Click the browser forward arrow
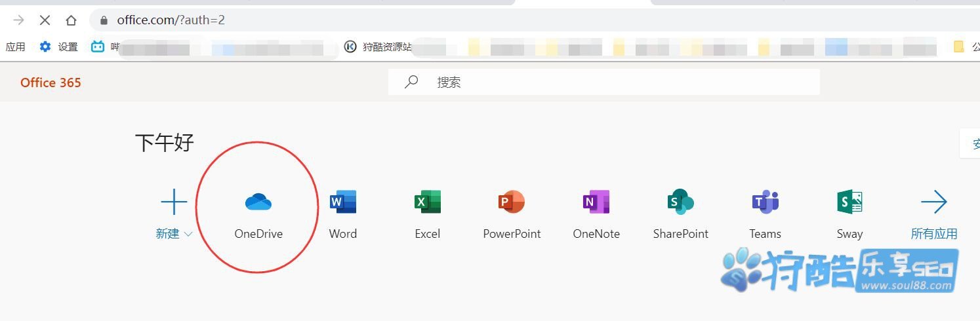The height and width of the screenshot is (321, 980). (18, 20)
